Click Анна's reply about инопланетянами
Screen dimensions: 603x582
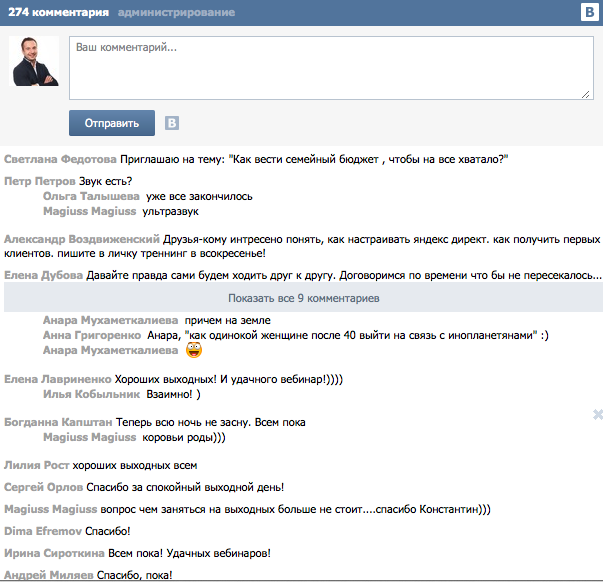coord(348,335)
